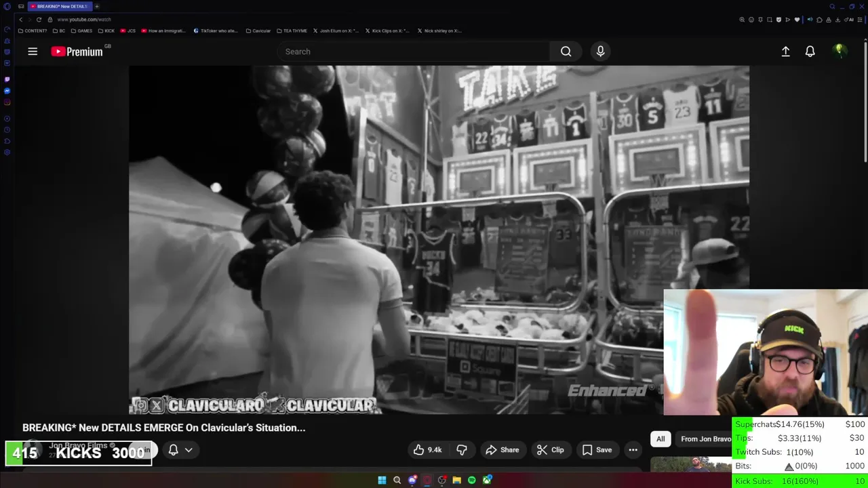Open the Cavicular bookmarks folder
The width and height of the screenshot is (868, 488).
pos(258,30)
